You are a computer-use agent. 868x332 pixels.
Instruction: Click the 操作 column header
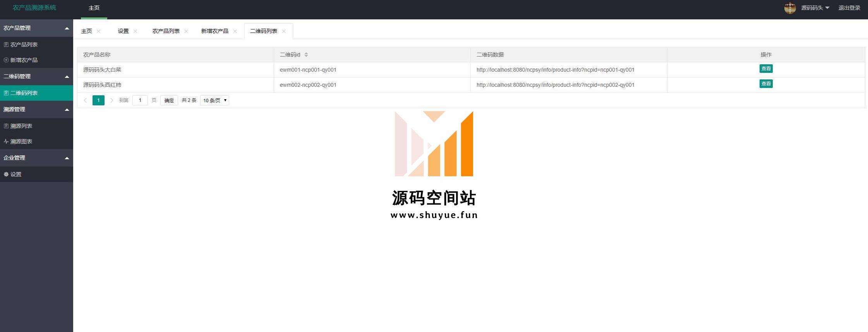point(766,55)
